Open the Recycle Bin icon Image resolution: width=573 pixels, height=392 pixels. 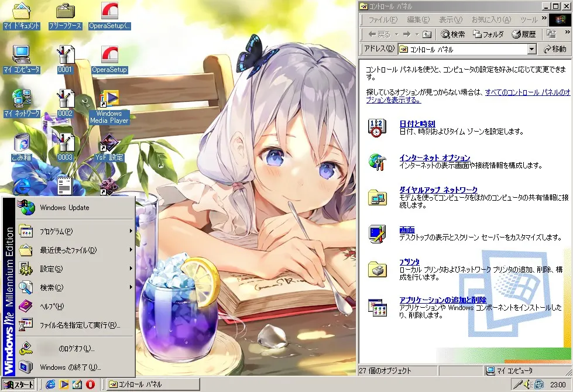[x=21, y=147]
